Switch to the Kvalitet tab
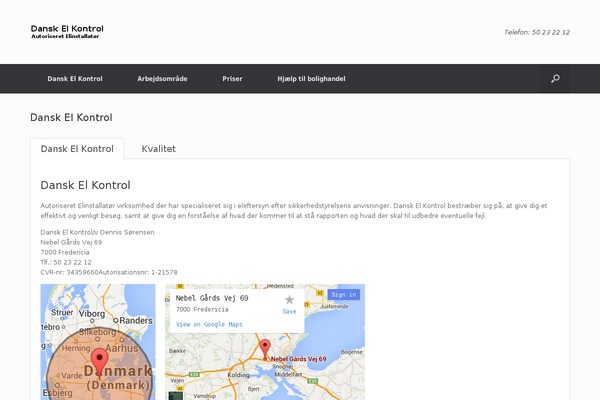This screenshot has width=600, height=400. coord(158,149)
